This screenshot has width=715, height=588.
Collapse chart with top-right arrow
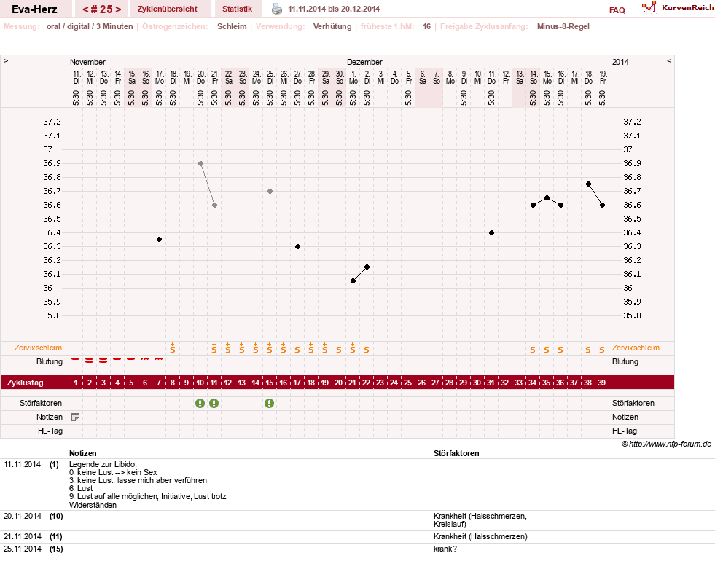(669, 60)
